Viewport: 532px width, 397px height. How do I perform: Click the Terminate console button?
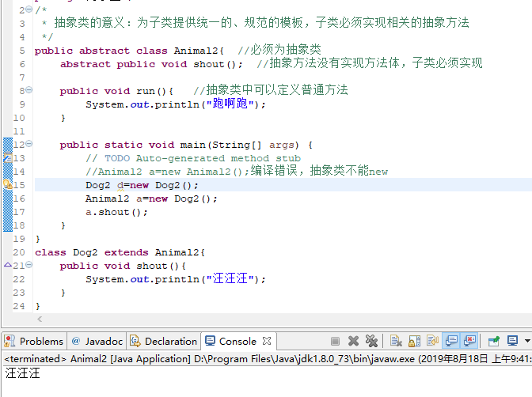pos(335,341)
